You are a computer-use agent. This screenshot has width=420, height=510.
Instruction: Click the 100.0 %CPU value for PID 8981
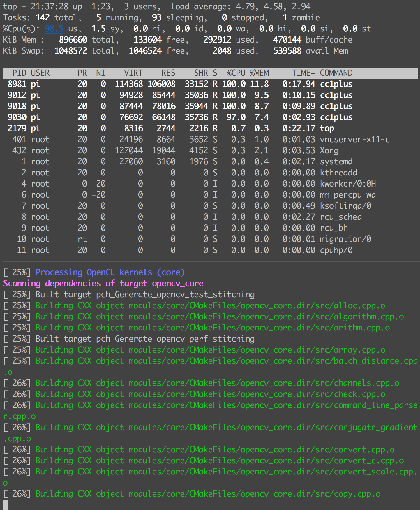234,84
